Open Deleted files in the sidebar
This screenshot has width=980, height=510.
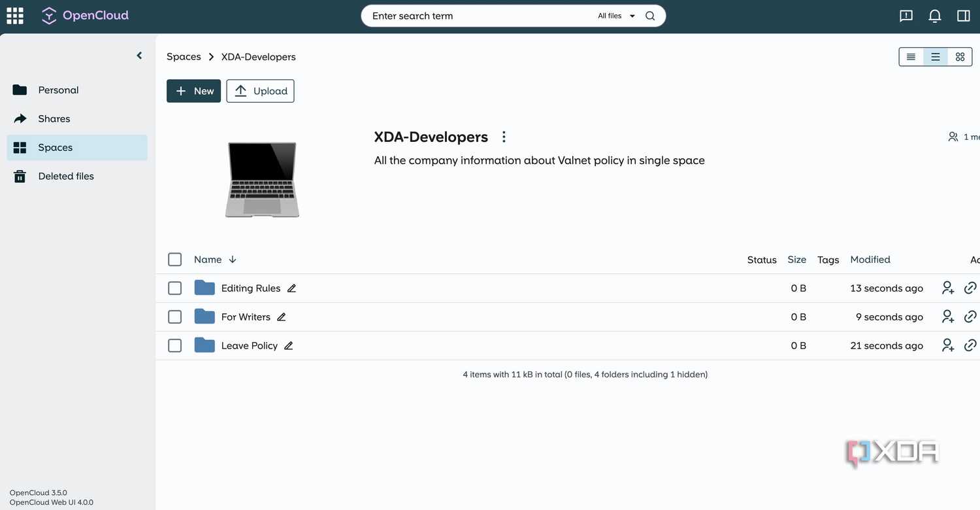[x=77, y=177]
